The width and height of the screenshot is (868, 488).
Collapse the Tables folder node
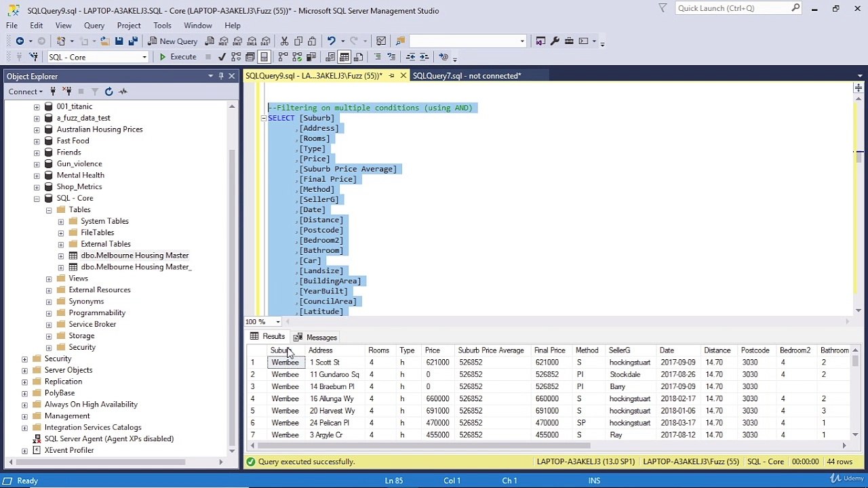pos(49,210)
